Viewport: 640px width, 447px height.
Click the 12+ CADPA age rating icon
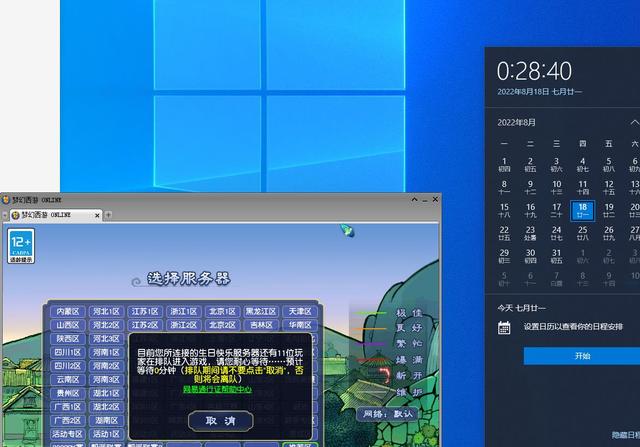(x=21, y=245)
